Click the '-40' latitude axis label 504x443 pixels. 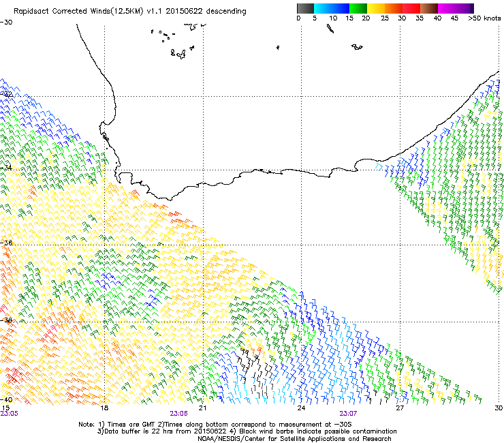[x=6, y=399]
